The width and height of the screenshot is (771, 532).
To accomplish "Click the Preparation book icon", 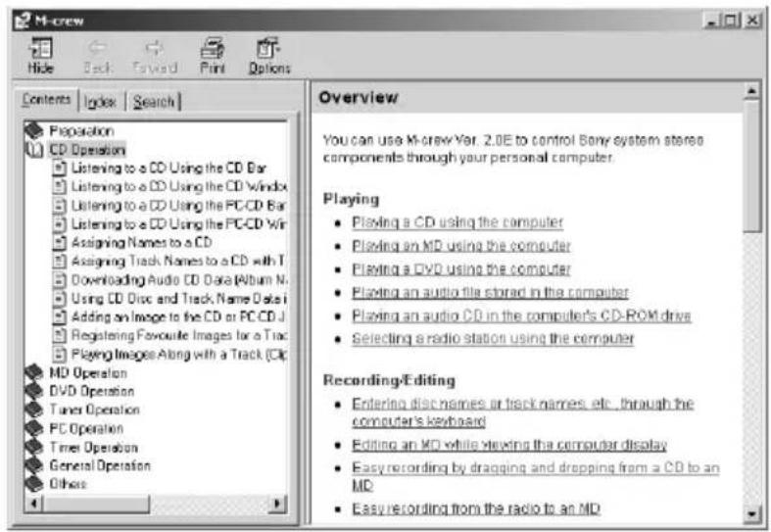I will (x=34, y=130).
